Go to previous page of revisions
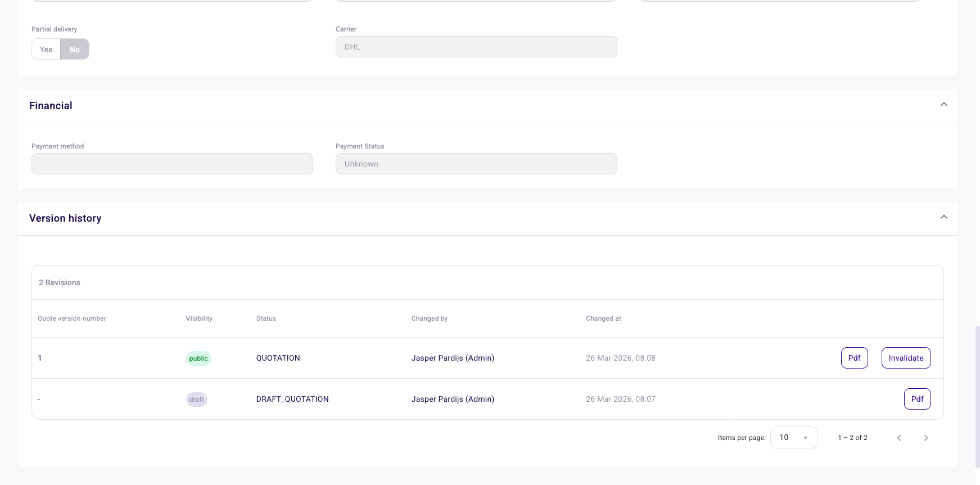 [898, 438]
